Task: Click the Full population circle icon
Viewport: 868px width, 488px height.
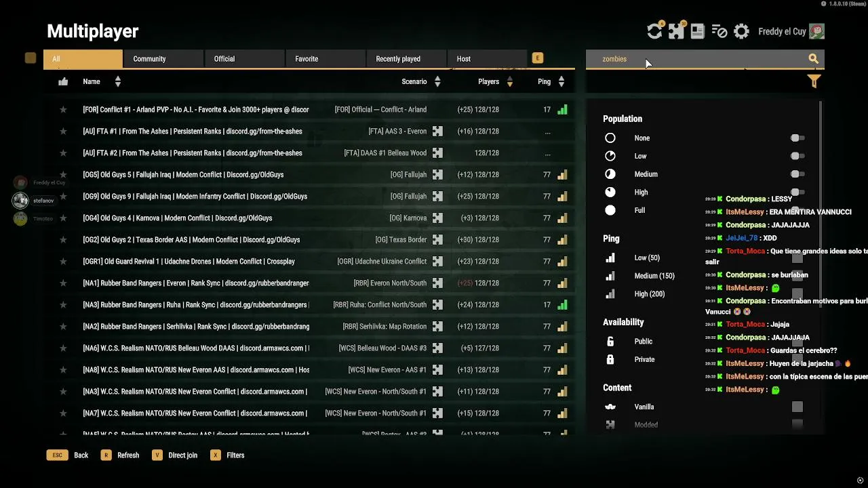Action: (x=610, y=210)
